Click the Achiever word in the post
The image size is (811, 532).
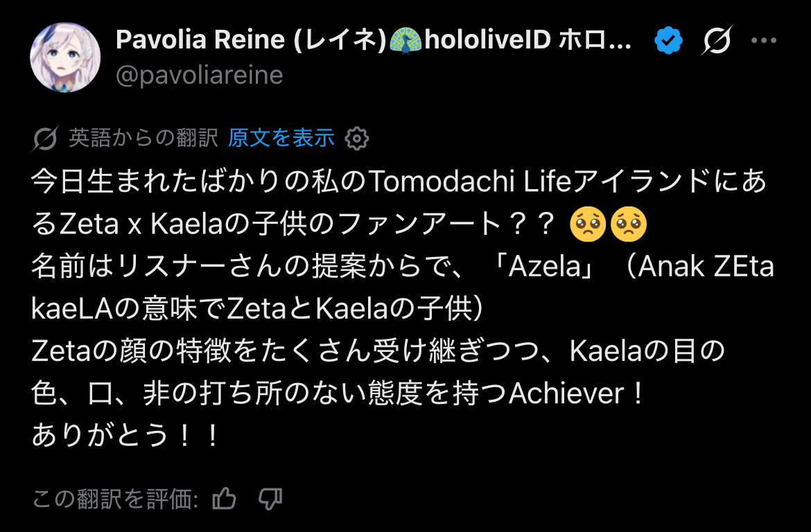coord(566,394)
